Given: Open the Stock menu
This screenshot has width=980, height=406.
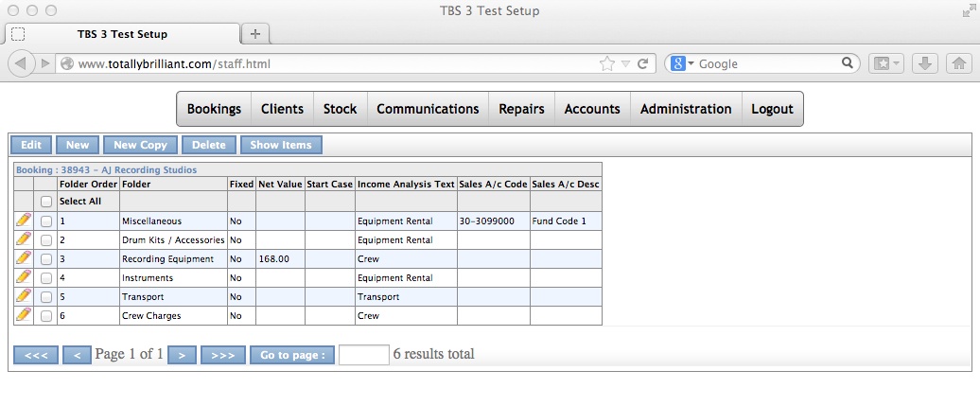Looking at the screenshot, I should [340, 109].
